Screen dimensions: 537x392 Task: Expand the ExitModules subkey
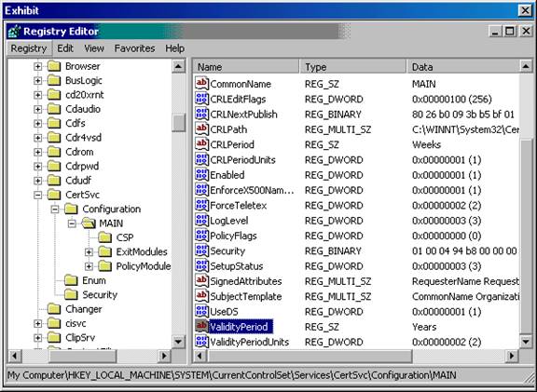[x=89, y=251]
